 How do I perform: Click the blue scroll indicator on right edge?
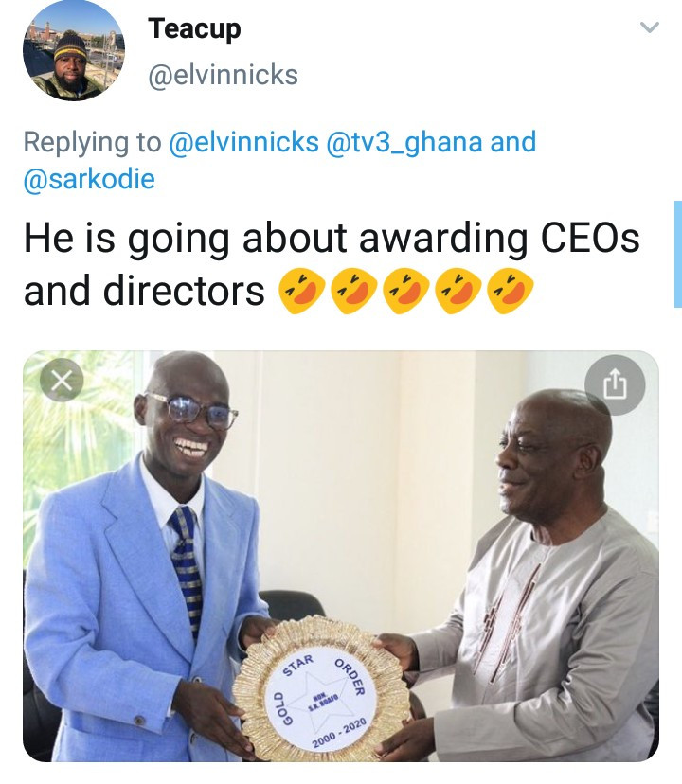click(677, 254)
